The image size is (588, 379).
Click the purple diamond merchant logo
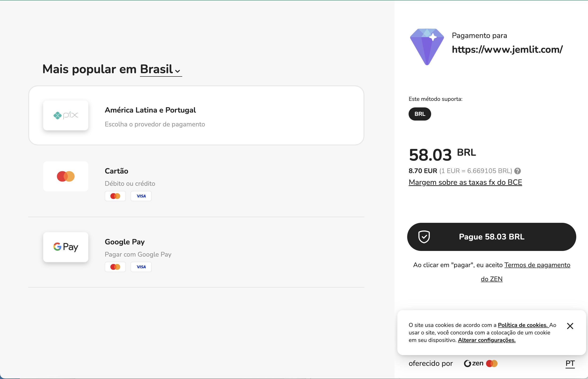[427, 46]
